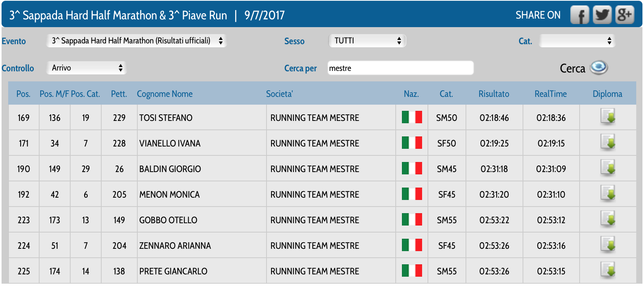
Task: Expand the Cat. category dropdown
Action: [x=577, y=41]
